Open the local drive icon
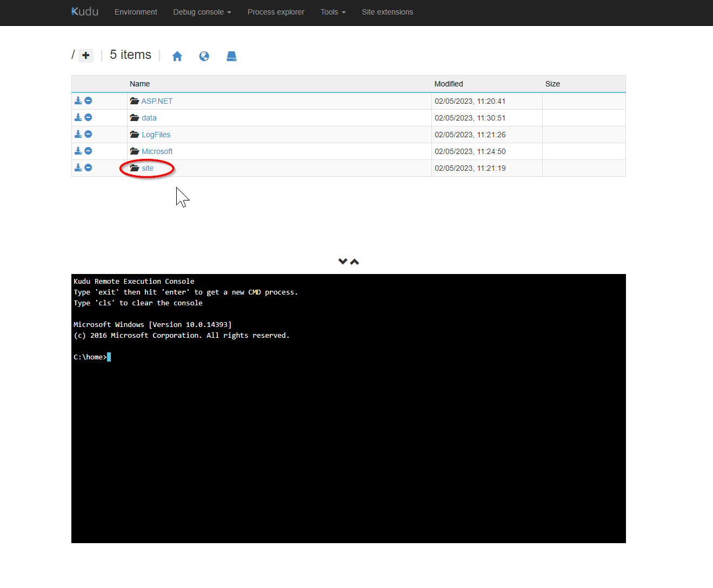The width and height of the screenshot is (713, 588). [x=231, y=56]
